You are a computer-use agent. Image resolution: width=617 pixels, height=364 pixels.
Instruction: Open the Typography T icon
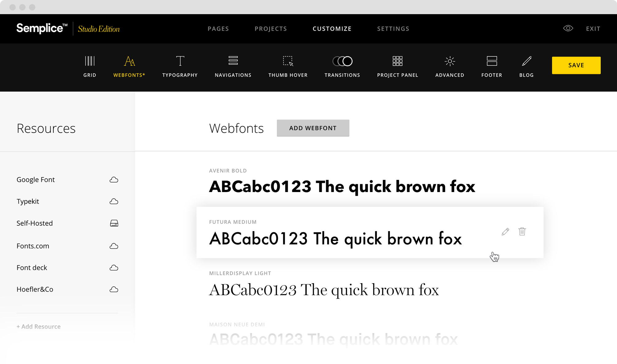180,61
